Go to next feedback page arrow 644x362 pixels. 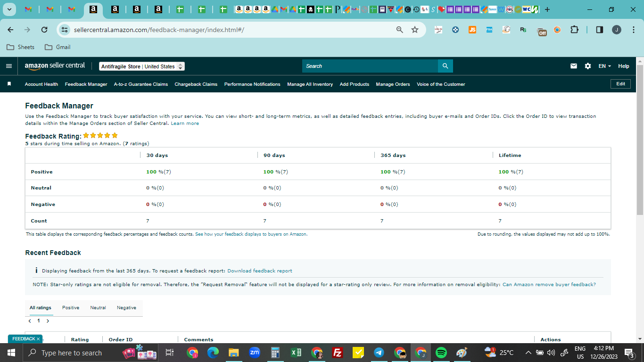click(48, 321)
